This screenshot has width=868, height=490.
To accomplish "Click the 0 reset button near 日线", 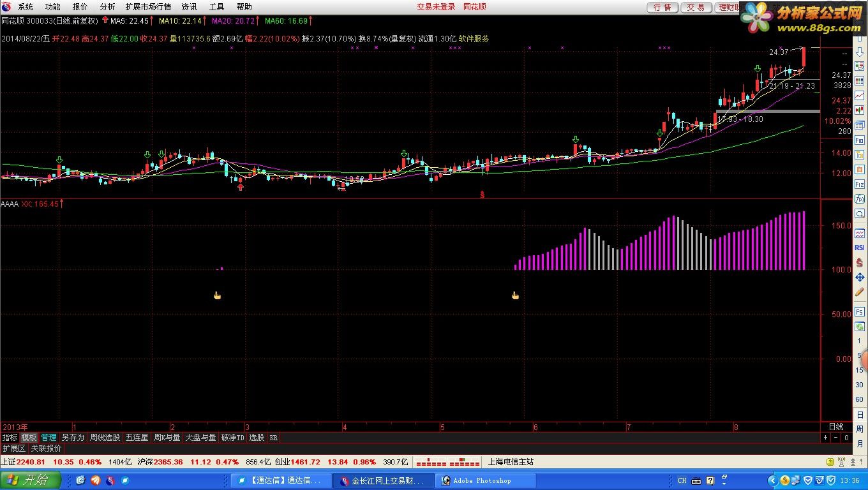I will [x=846, y=438].
